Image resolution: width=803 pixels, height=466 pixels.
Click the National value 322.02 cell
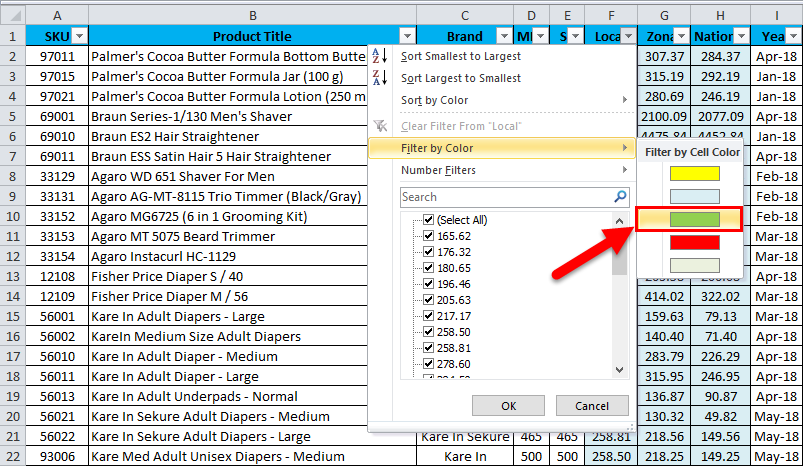[x=721, y=296]
